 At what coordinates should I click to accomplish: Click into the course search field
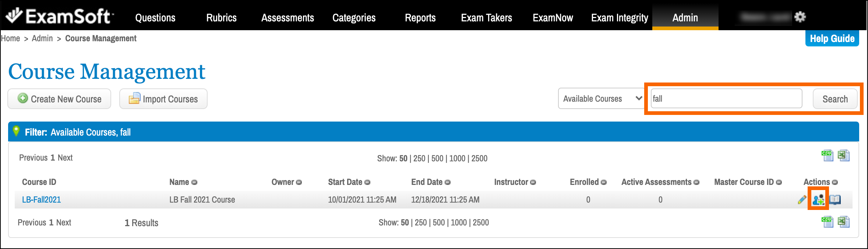pyautogui.click(x=726, y=98)
